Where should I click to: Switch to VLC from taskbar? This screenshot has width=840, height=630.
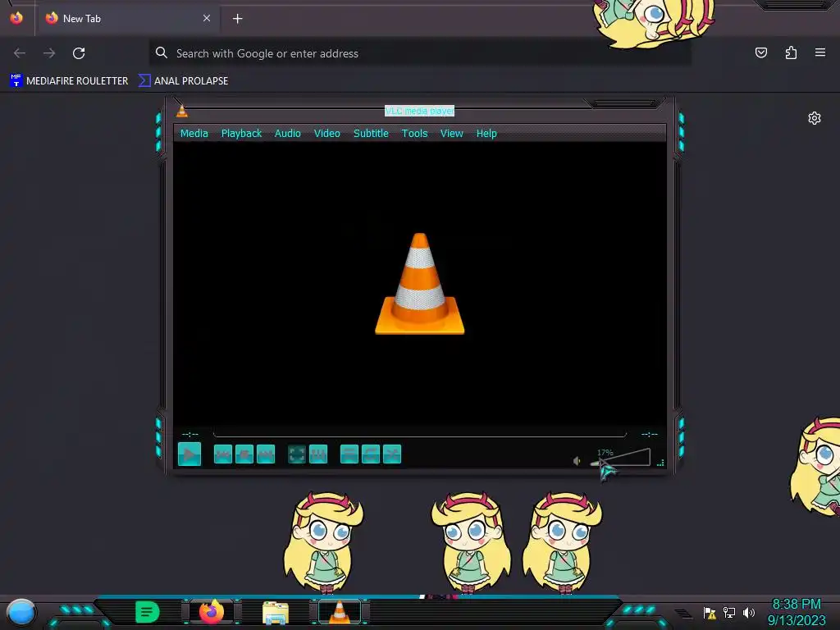[340, 612]
